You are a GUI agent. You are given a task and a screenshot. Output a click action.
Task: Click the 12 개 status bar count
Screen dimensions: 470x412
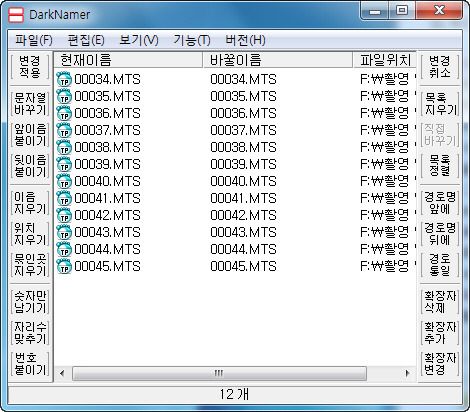[x=234, y=394]
